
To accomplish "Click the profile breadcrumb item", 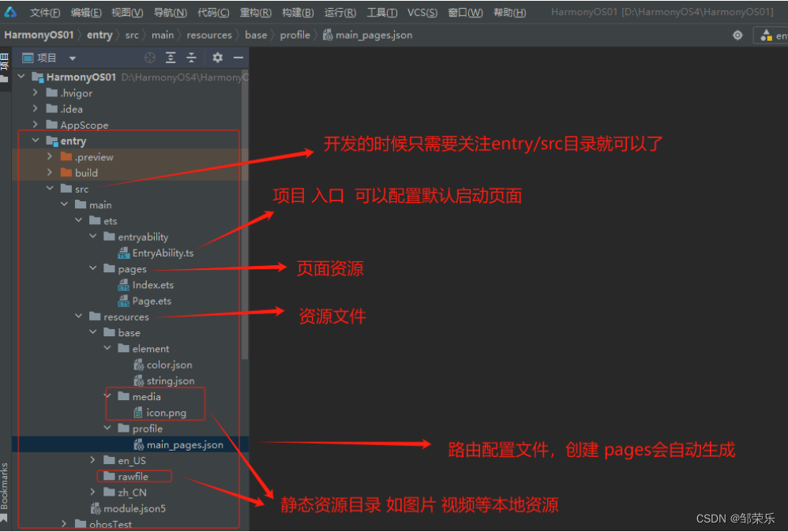I will [296, 35].
